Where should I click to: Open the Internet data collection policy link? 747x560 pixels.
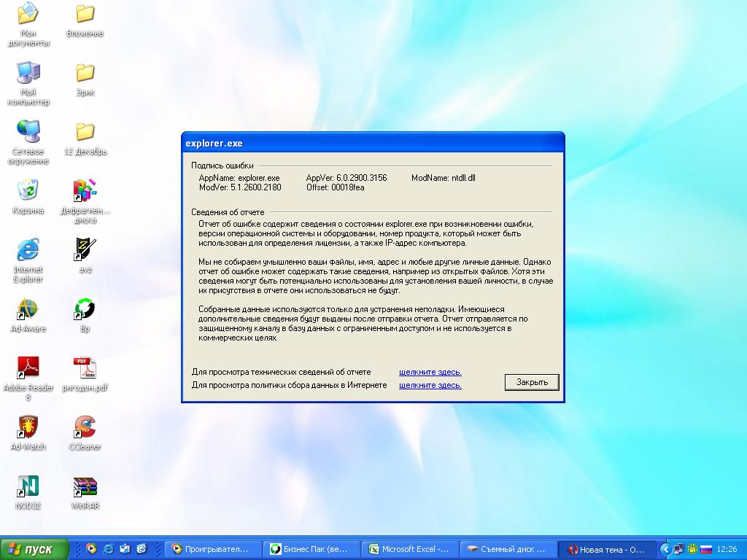(430, 385)
